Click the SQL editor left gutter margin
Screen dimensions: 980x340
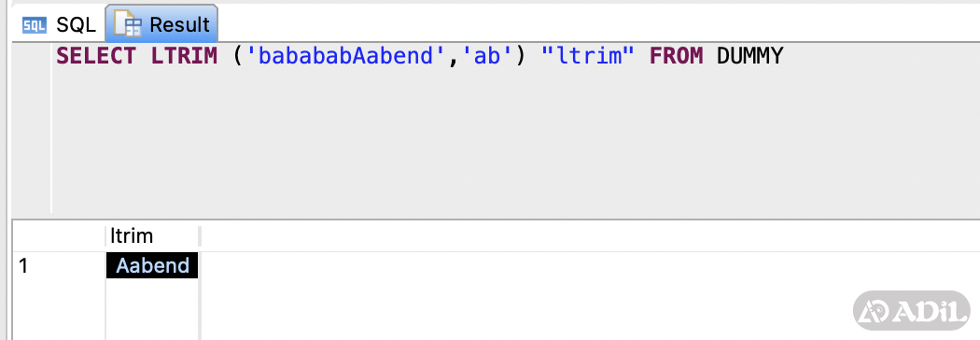[31, 128]
